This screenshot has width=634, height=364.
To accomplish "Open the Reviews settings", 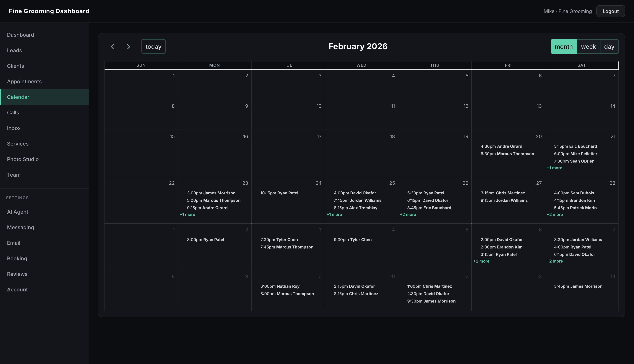I will 17,274.
